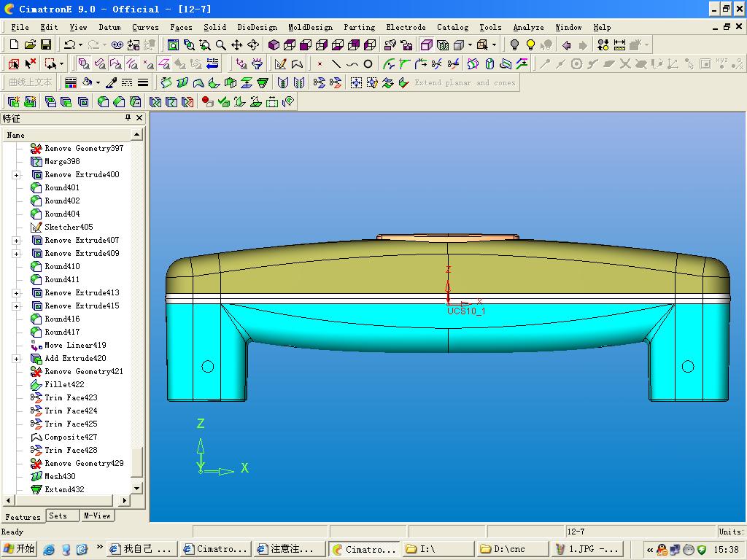
Task: Select Sketcher405 in the feature tree
Action: point(69,227)
